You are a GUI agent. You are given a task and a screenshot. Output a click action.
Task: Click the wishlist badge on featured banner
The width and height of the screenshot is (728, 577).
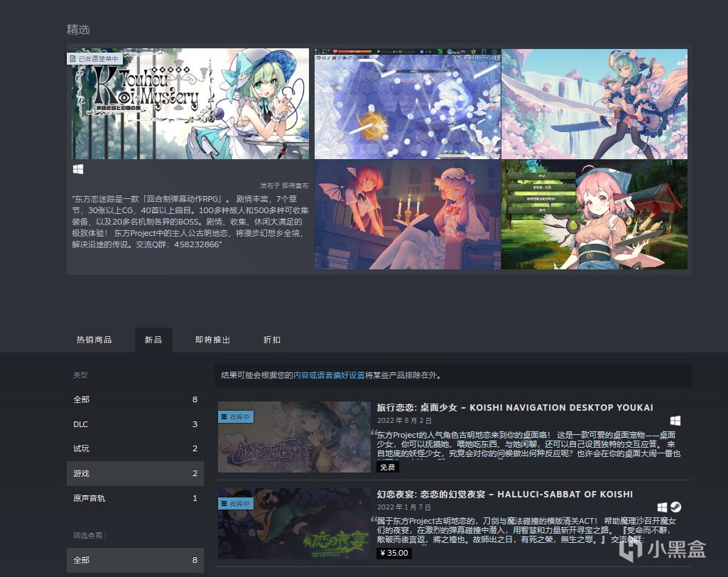[94, 58]
